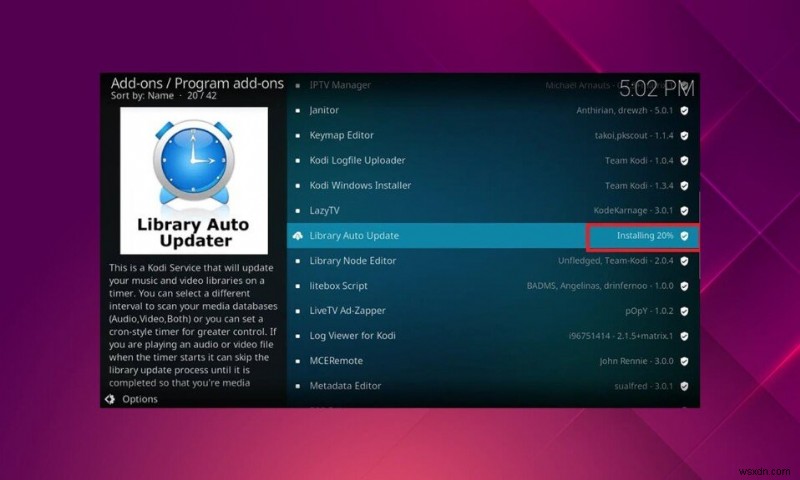800x480 pixels.
Task: Open LiveTV Ad-Zapper entry
Action: [x=492, y=311]
